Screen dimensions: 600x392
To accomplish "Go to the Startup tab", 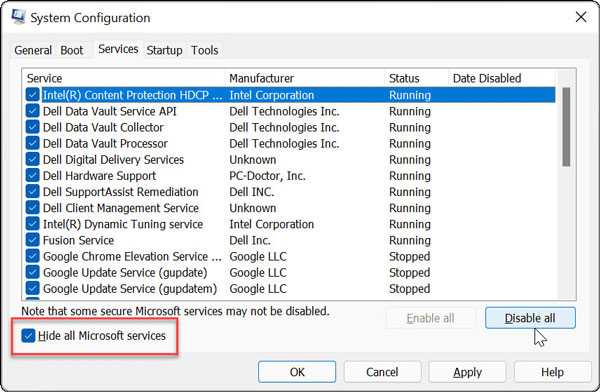I will click(x=164, y=50).
